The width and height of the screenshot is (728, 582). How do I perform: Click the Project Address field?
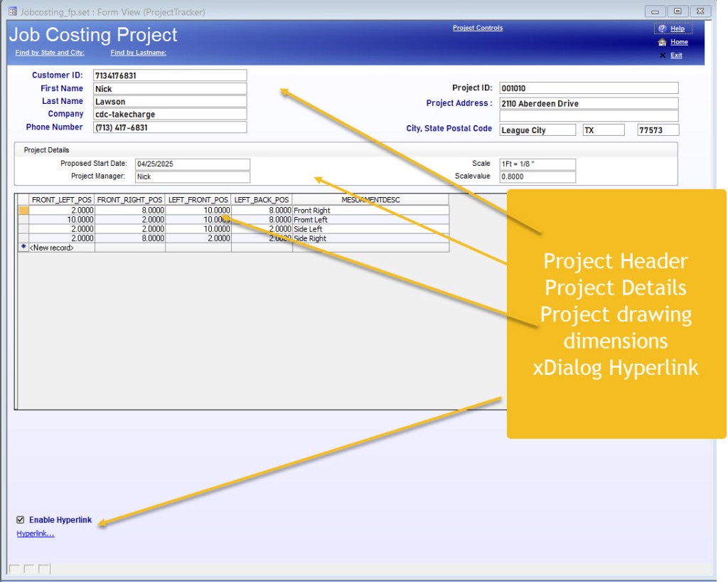tap(588, 104)
